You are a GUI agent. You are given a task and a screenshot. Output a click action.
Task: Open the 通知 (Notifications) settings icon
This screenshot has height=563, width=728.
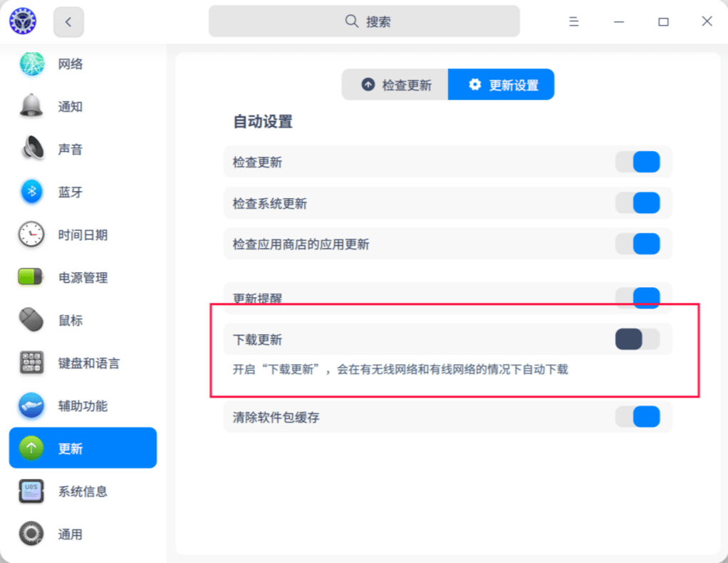click(x=31, y=106)
